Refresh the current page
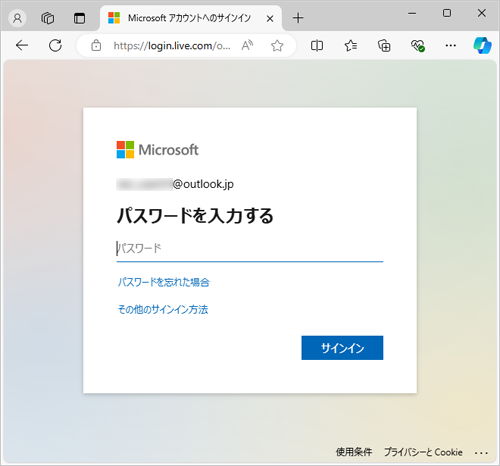This screenshot has height=466, width=500. (x=55, y=45)
